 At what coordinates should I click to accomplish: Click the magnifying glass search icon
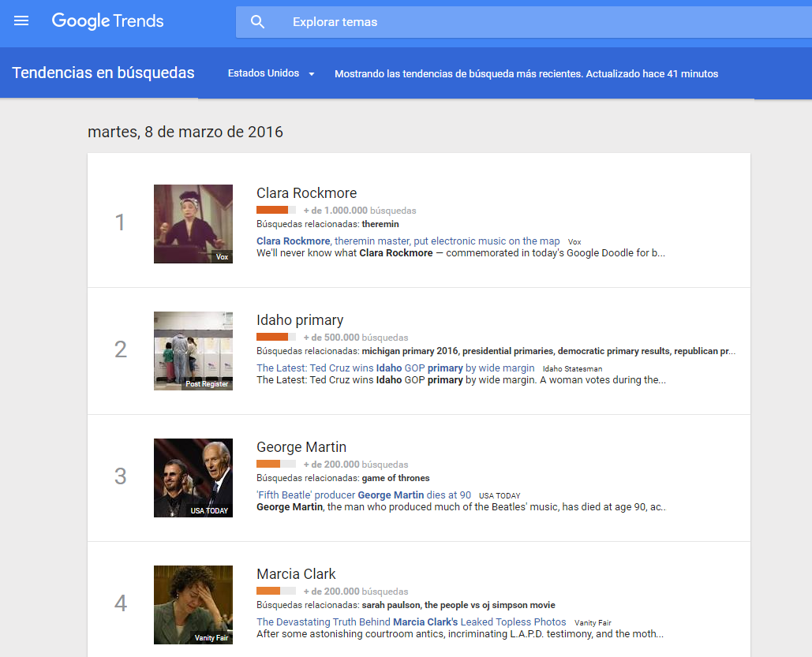tap(257, 22)
